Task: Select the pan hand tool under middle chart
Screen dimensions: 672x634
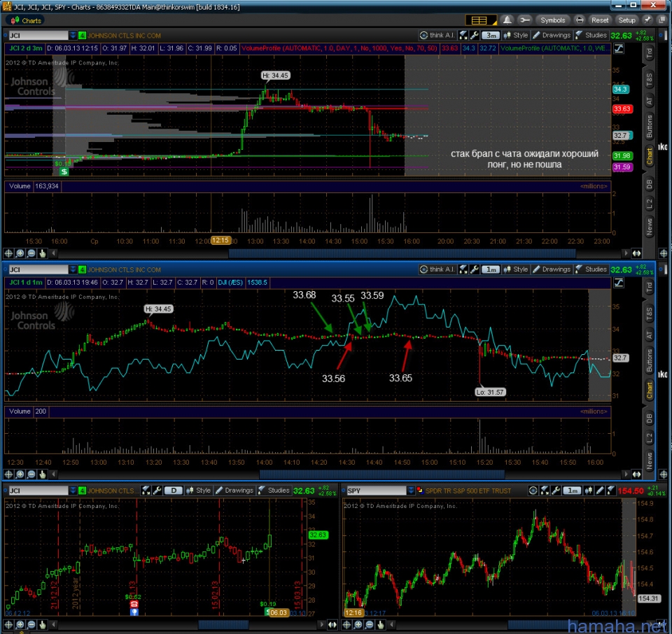Action: click(43, 474)
